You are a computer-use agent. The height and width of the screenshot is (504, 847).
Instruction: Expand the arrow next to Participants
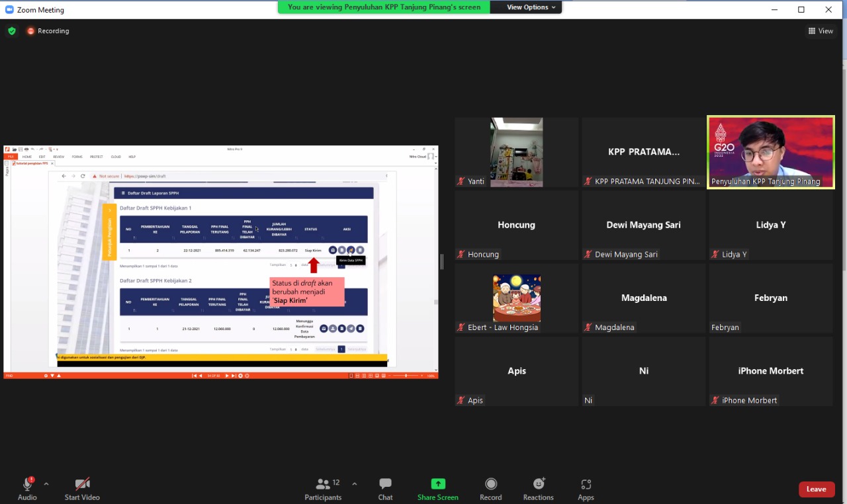point(354,483)
